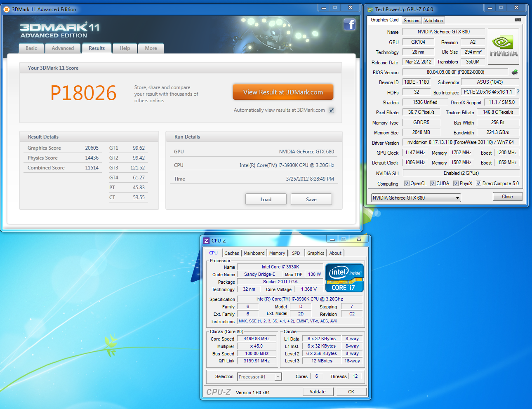Click the Multiplier value x 45.0

coord(257,346)
